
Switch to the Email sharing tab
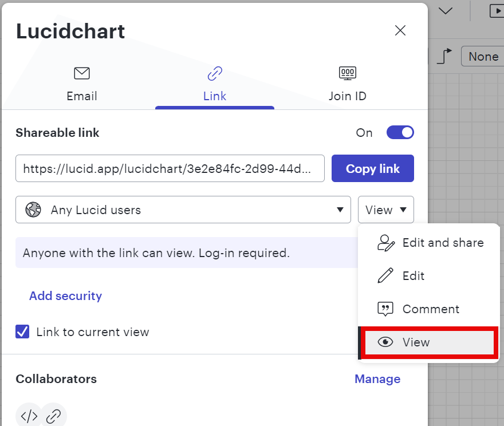coord(82,84)
